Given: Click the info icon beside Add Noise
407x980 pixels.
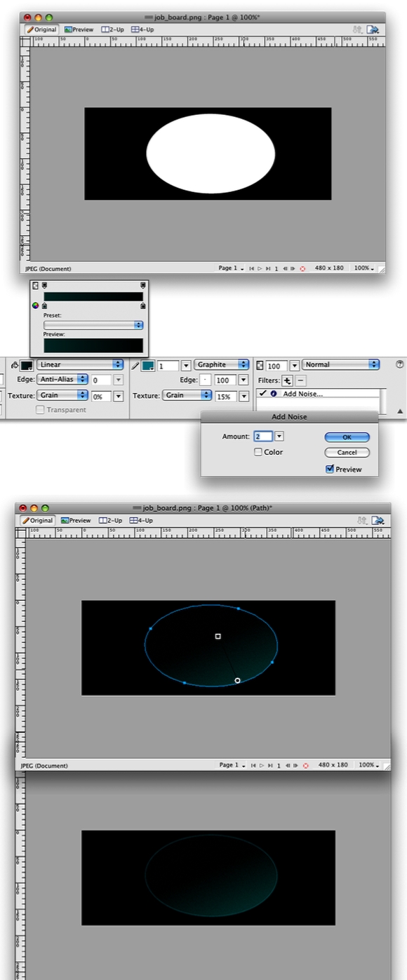Looking at the screenshot, I should [273, 394].
